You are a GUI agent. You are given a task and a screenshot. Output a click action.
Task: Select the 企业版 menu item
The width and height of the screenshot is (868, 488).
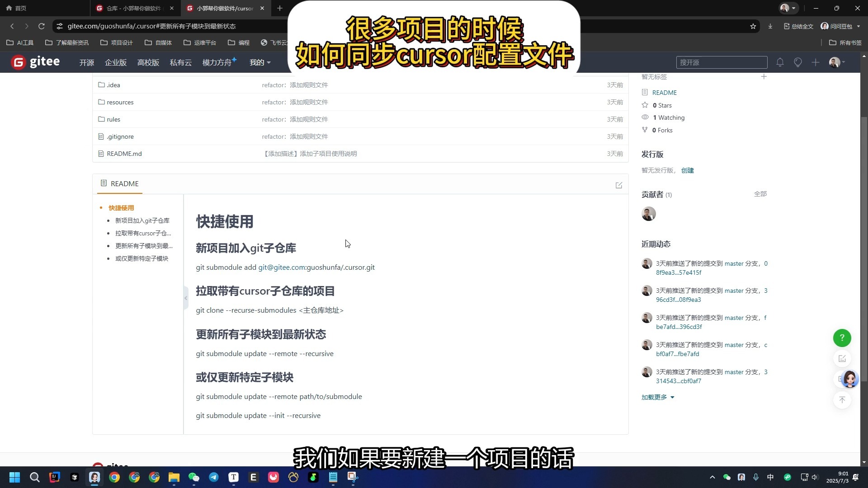pyautogui.click(x=116, y=62)
